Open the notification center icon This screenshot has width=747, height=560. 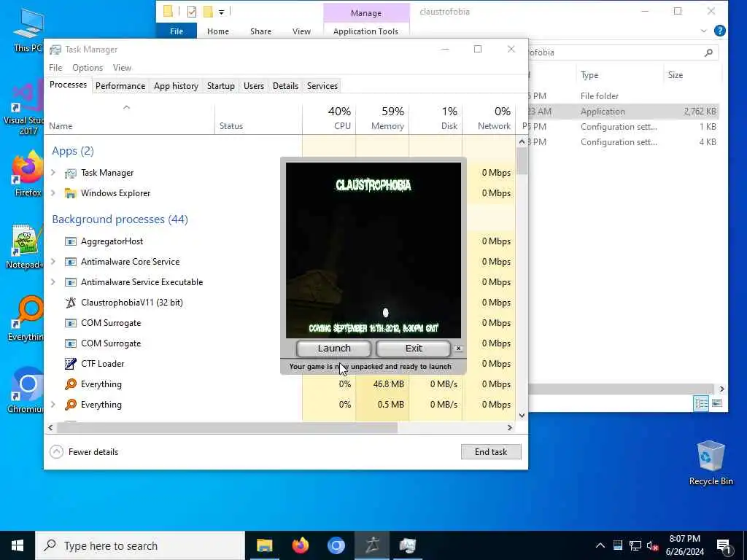click(724, 545)
